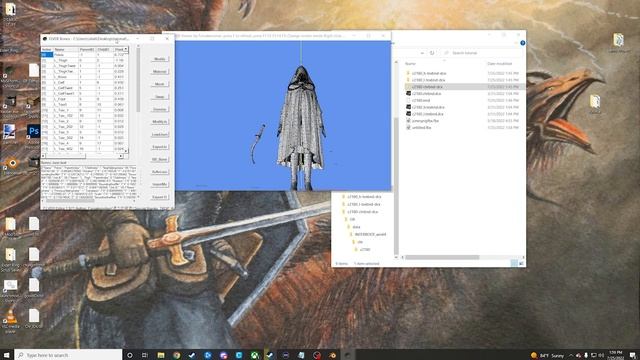Select first bone row named Pelvis
Viewport: 640px width, 360px height.
84,55
